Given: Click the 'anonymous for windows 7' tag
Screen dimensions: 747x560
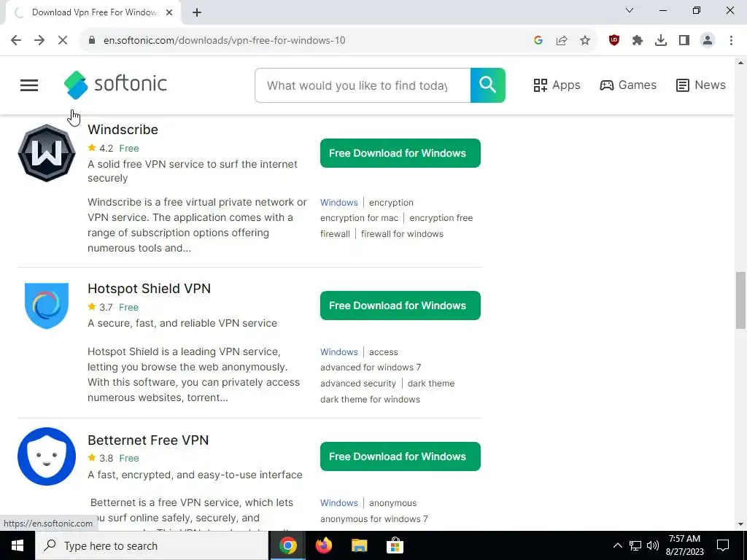Looking at the screenshot, I should click(x=374, y=518).
